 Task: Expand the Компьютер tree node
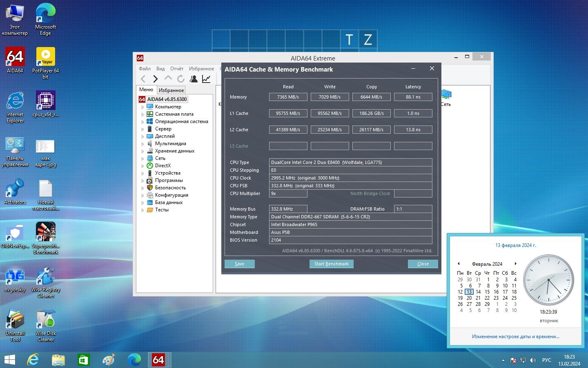(x=143, y=107)
